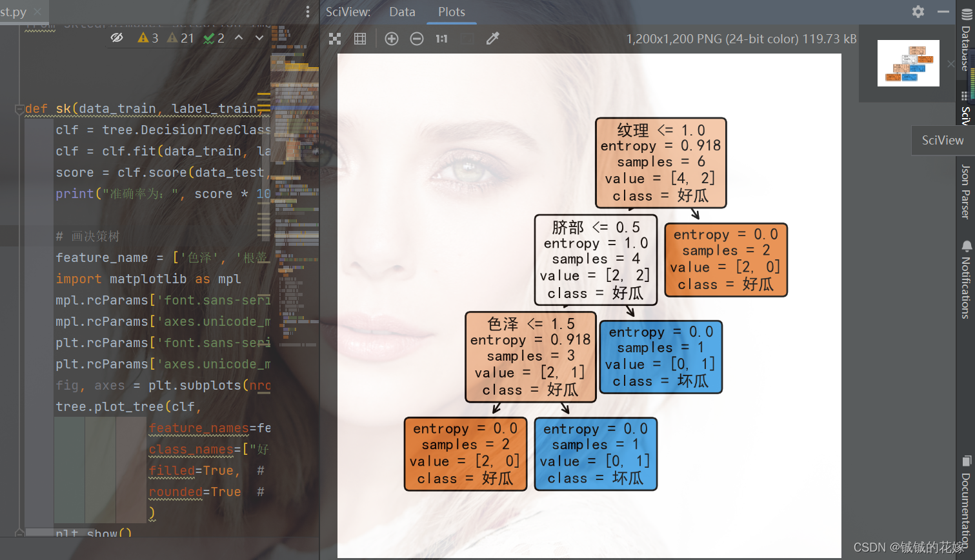Reset plot zoom to 1:1 actual size
The height and width of the screenshot is (560, 975).
[x=441, y=38]
